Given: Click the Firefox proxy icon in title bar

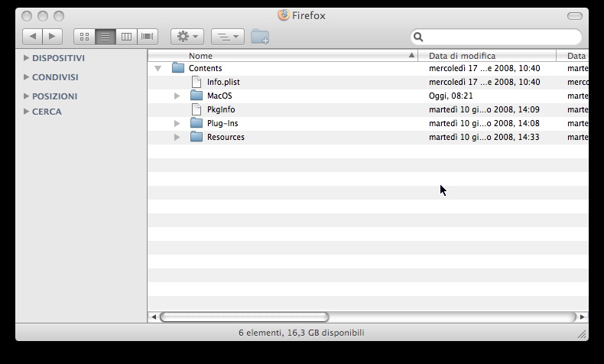Looking at the screenshot, I should tap(284, 15).
